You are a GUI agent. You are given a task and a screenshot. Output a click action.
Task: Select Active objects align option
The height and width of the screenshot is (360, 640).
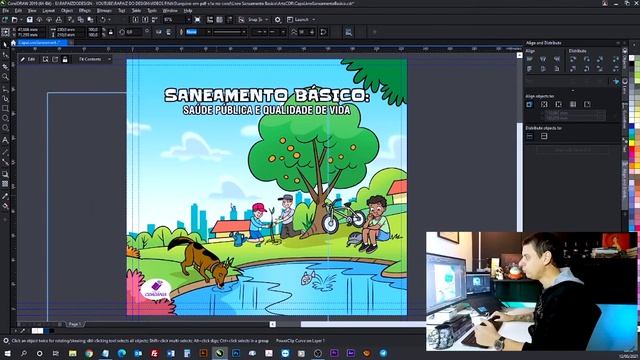click(529, 104)
